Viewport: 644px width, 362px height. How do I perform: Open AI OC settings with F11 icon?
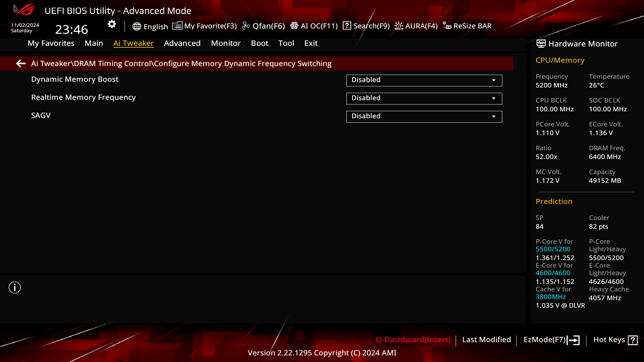coord(314,25)
